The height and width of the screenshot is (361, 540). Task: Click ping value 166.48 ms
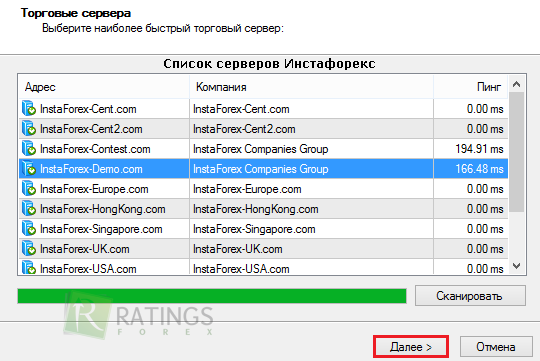tap(479, 169)
